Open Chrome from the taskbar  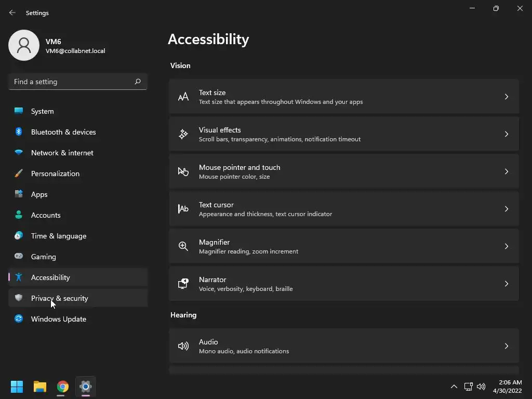(63, 387)
